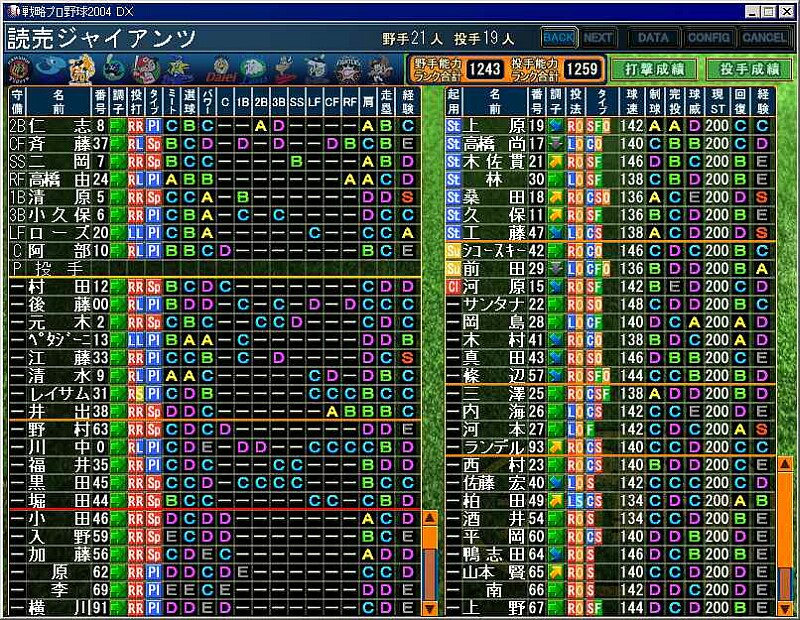Select the Daiei Hawks team logo
Image resolution: width=800 pixels, height=620 pixels.
point(221,70)
